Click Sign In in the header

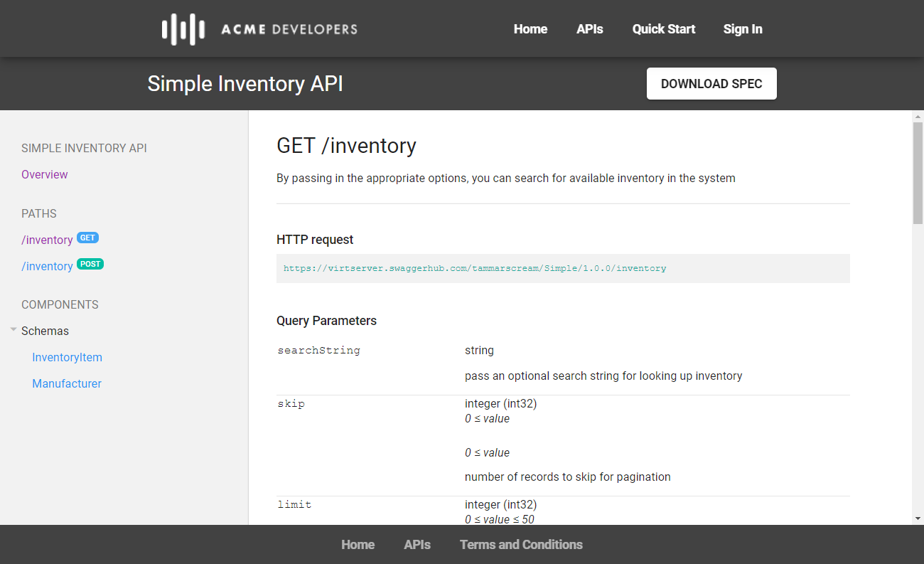pos(743,29)
